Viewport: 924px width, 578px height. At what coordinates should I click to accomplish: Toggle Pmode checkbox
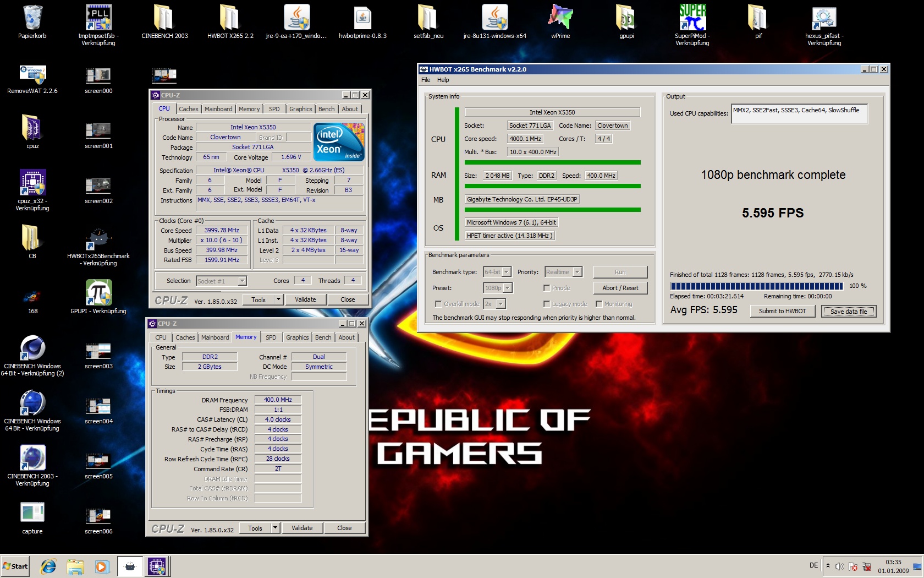[x=547, y=288]
